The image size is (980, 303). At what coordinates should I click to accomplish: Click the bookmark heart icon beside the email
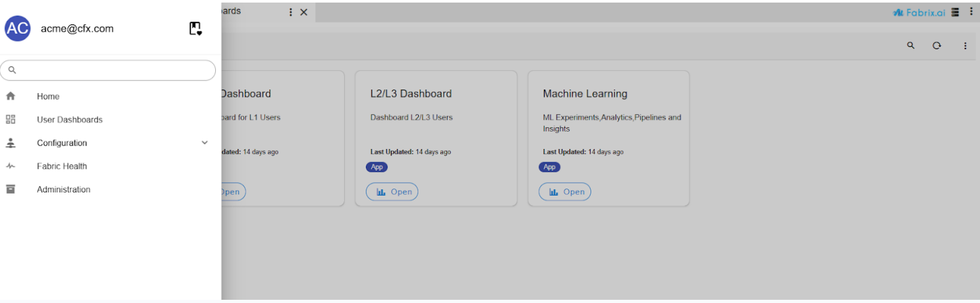[195, 29]
